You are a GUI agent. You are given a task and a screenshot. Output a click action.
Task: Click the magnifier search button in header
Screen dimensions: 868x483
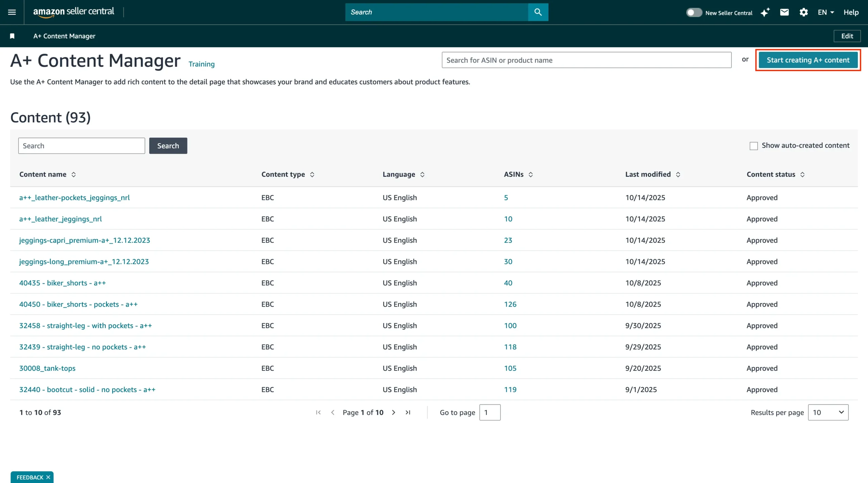(x=538, y=12)
